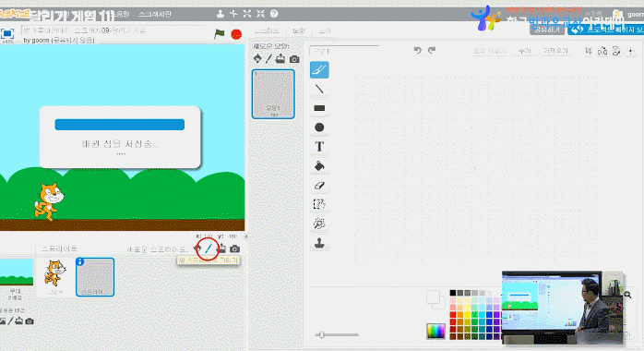This screenshot has width=644, height=351.
Task: Set costume center crosshair icon
Action: [630, 52]
